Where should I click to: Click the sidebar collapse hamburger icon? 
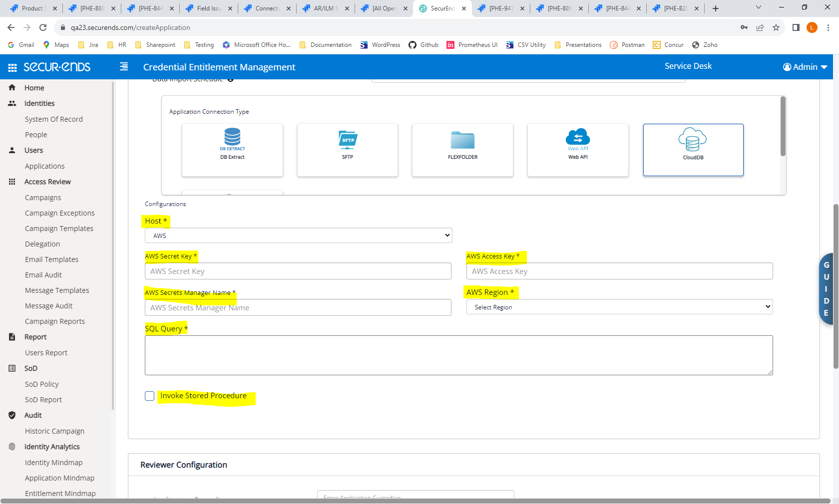(123, 66)
